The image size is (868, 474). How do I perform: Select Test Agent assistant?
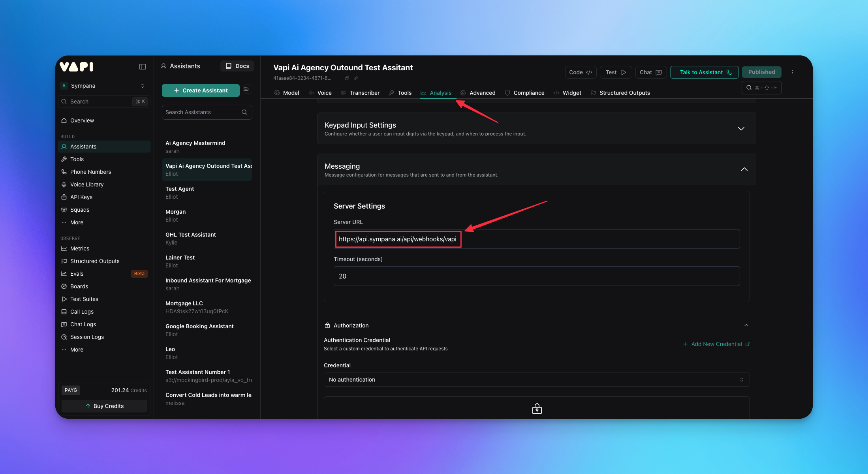(207, 193)
